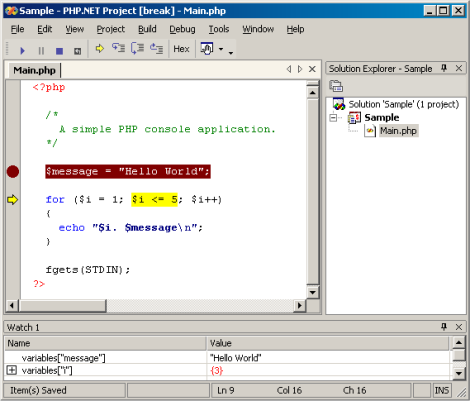The height and width of the screenshot is (401, 470).
Task: Expand the variables["i"] watch entry
Action: coord(12,370)
